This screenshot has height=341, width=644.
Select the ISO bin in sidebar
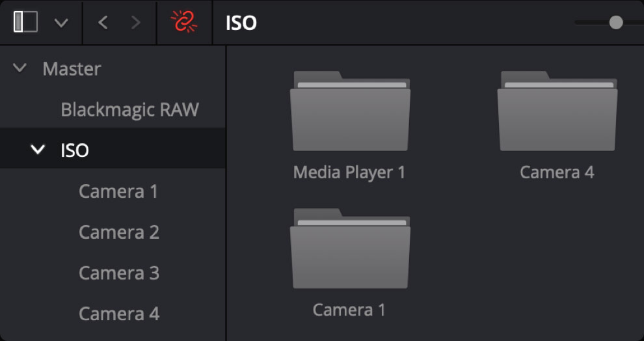pyautogui.click(x=75, y=150)
